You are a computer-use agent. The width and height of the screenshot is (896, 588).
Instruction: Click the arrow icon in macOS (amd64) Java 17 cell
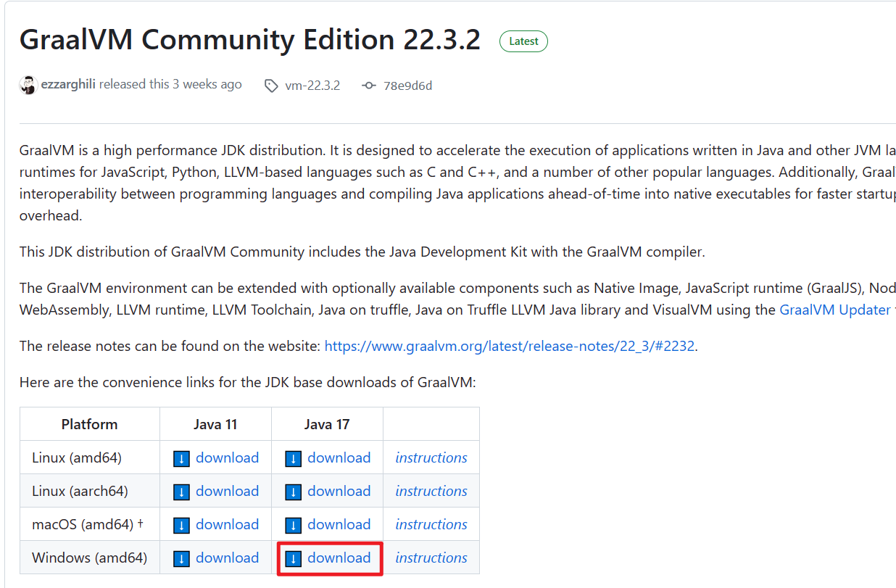(293, 526)
